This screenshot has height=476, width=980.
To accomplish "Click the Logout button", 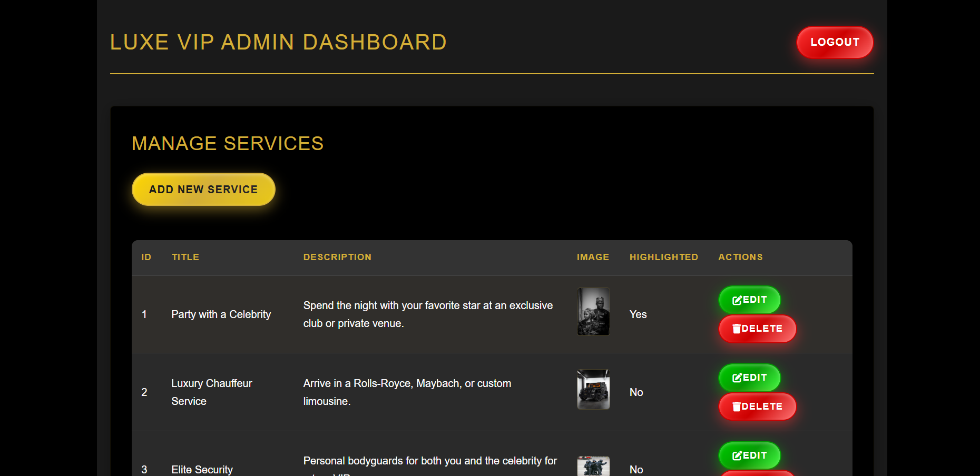I will 834,42.
